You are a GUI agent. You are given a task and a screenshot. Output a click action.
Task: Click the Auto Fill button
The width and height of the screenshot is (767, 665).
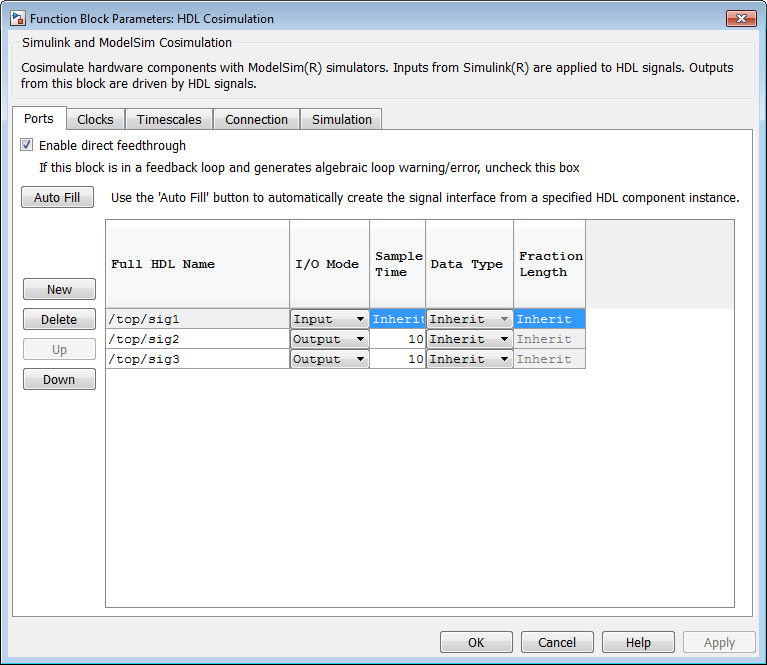(57, 197)
